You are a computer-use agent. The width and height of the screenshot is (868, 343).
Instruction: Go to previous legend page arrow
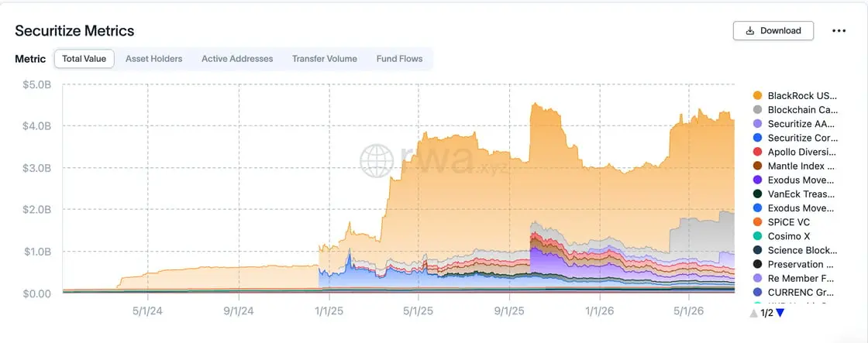[753, 313]
